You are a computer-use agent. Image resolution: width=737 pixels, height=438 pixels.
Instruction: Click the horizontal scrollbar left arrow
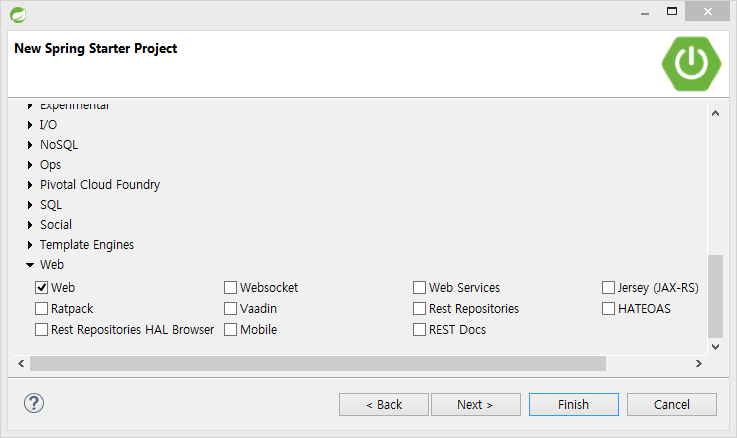click(x=21, y=363)
